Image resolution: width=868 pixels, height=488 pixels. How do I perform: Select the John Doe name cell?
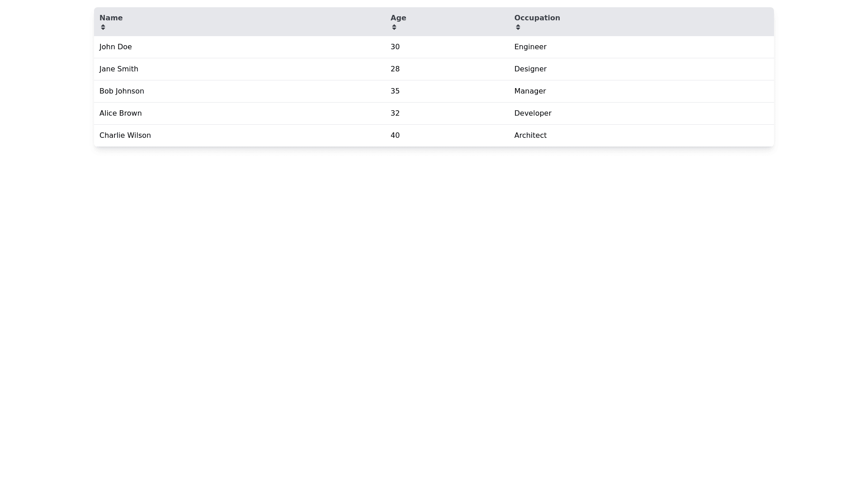point(116,47)
